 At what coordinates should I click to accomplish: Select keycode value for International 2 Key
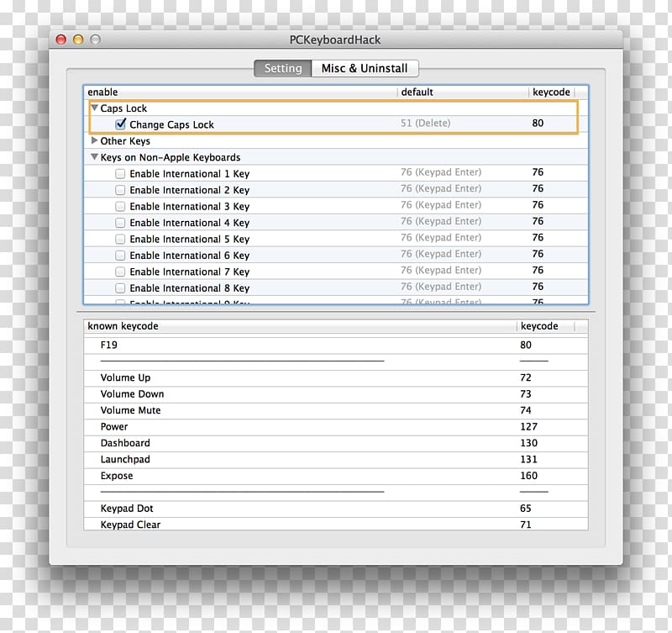538,188
